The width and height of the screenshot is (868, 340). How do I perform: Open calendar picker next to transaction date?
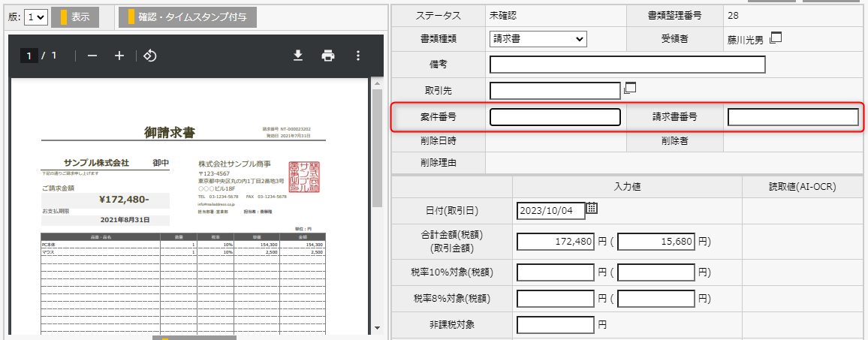click(x=592, y=209)
